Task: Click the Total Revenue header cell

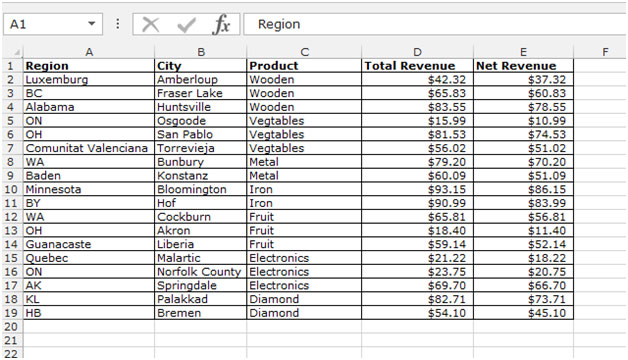Action: (x=417, y=66)
